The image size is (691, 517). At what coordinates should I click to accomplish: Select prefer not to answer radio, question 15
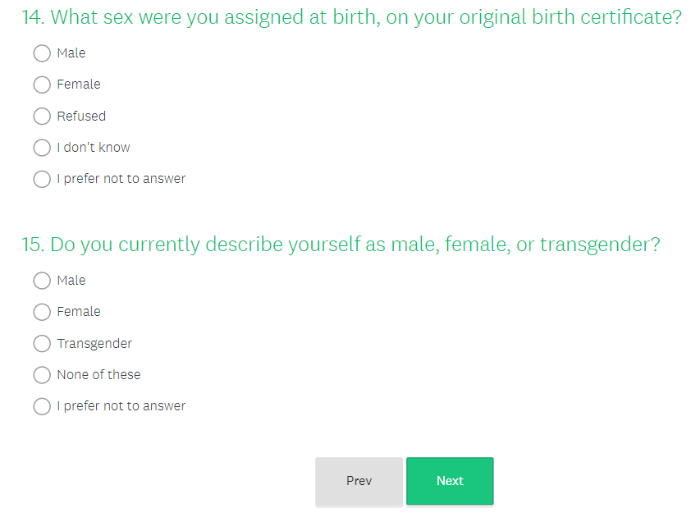41,407
